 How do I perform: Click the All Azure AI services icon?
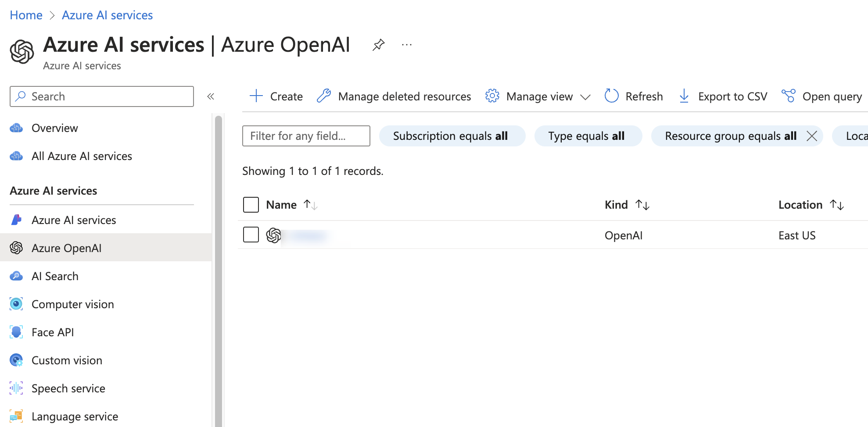(x=16, y=156)
